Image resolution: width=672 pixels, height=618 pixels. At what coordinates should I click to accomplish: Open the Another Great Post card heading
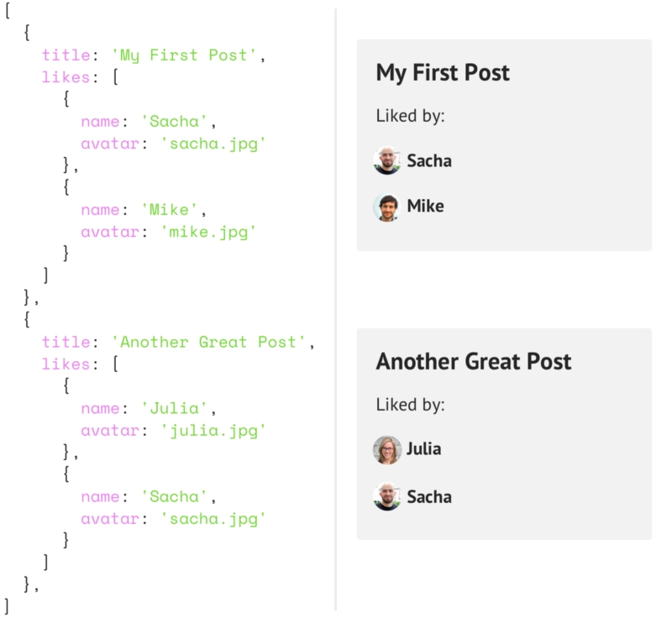pyautogui.click(x=474, y=362)
